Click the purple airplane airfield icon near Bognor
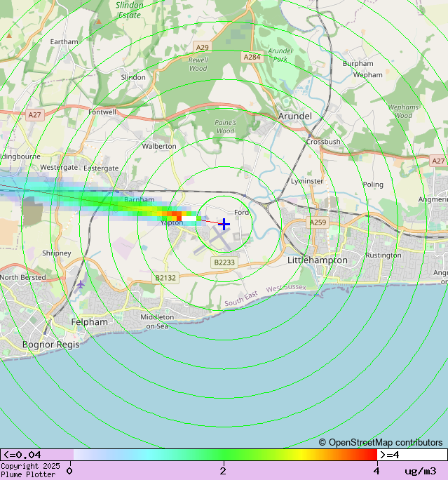 81,284
